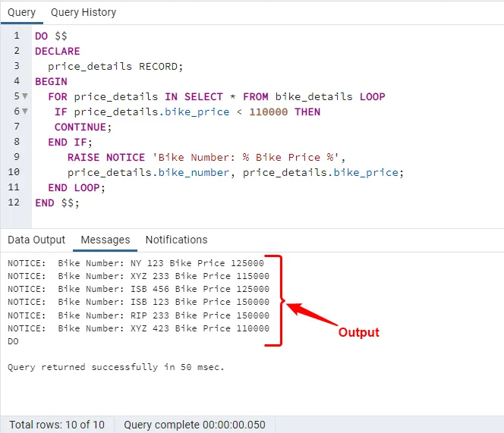The image size is (504, 433).
Task: Click line number 9 in the gutter
Action: pos(16,158)
